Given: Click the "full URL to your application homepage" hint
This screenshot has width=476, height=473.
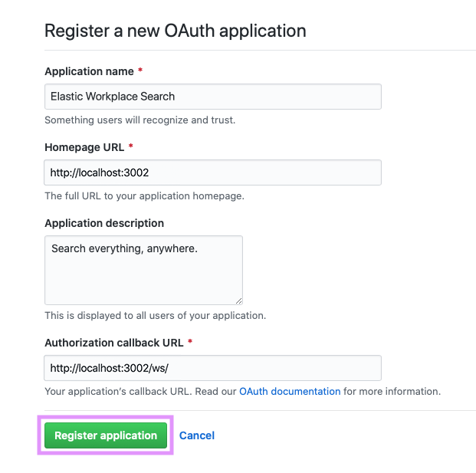Looking at the screenshot, I should coord(144,195).
